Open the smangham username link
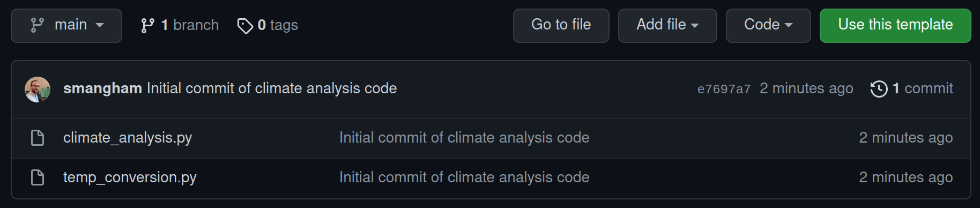The width and height of the screenshot is (980, 208). click(102, 88)
